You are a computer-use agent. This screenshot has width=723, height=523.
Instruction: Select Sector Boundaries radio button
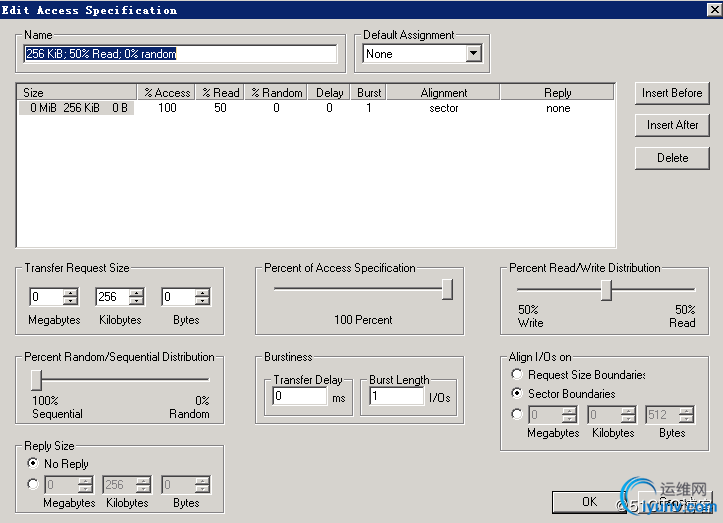coord(516,394)
